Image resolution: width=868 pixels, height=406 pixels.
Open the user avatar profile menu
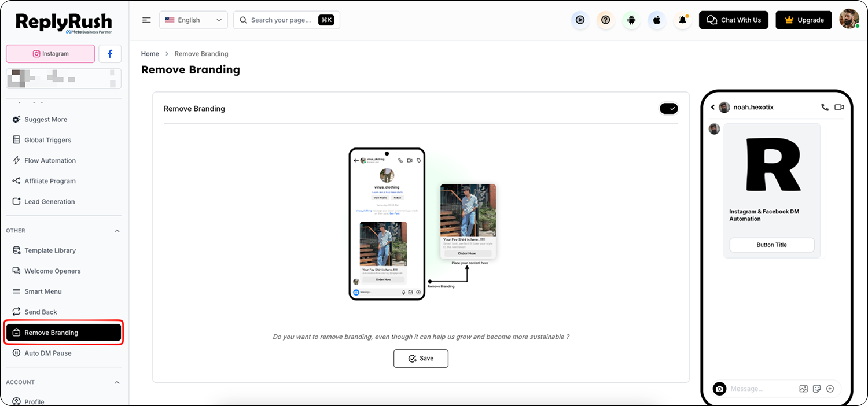point(849,19)
